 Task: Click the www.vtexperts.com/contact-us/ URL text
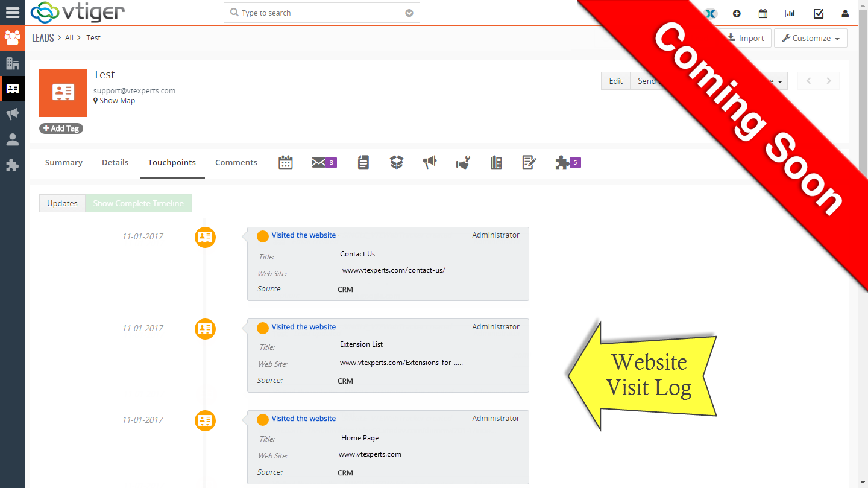coord(394,270)
